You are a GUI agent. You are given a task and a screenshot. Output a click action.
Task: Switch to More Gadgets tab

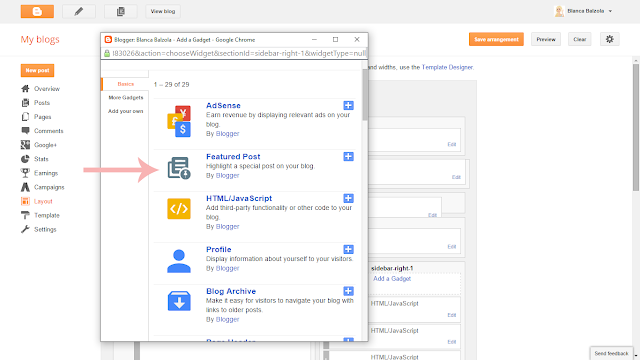(126, 98)
